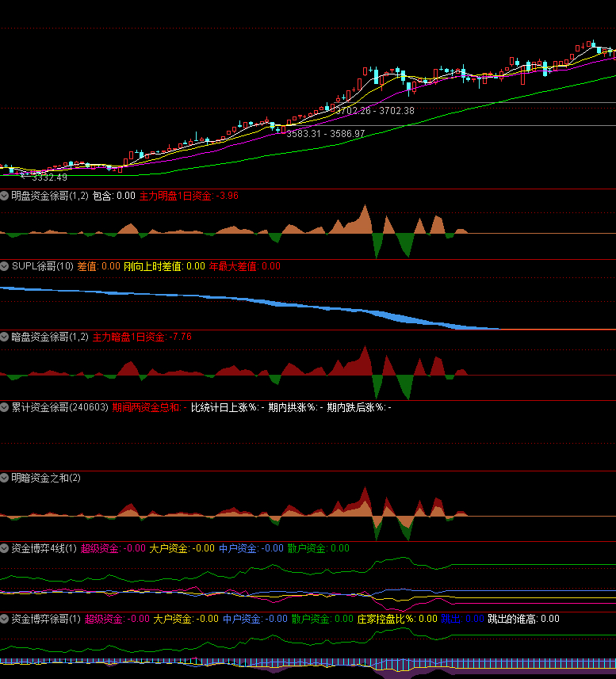The height and width of the screenshot is (679, 616).
Task: Open the 累计资金徐哥 indicator arrow icon
Action: 5,407
